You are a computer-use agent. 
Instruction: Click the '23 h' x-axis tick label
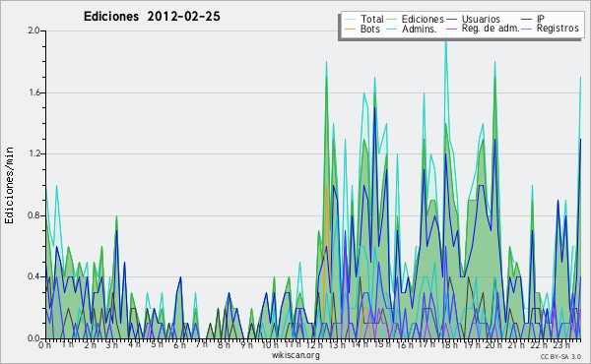pos(560,344)
